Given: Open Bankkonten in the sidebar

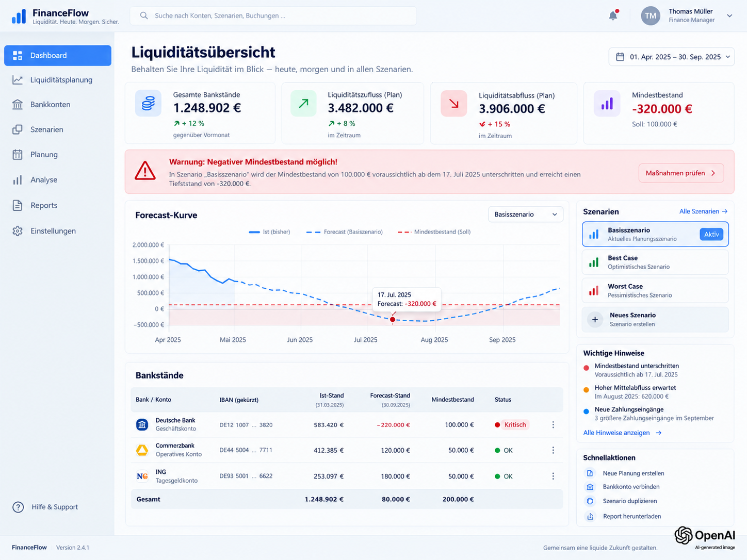Looking at the screenshot, I should 58,105.
